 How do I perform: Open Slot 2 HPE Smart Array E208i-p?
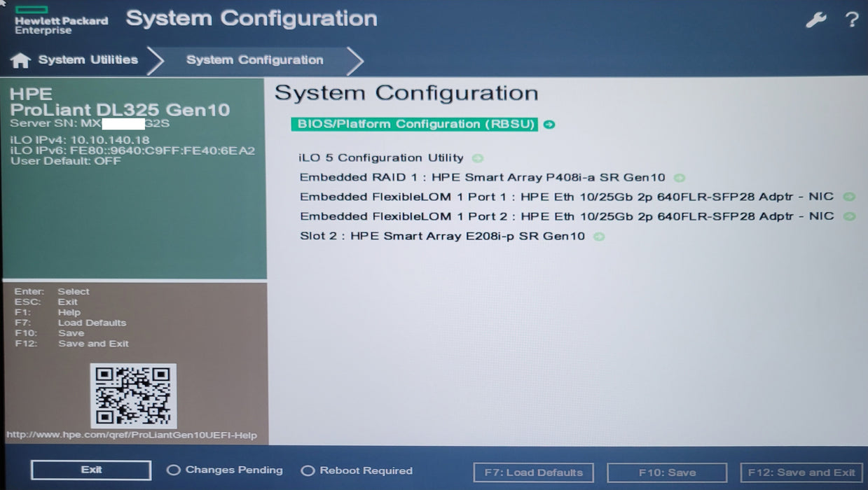(442, 237)
